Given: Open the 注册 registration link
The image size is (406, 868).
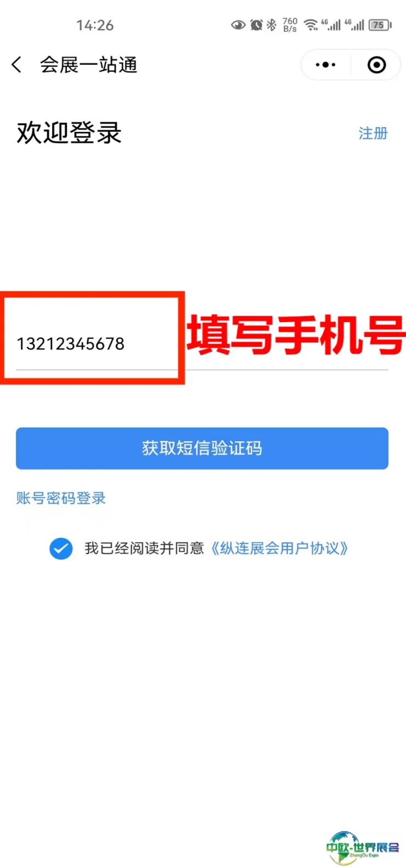Looking at the screenshot, I should (x=373, y=133).
